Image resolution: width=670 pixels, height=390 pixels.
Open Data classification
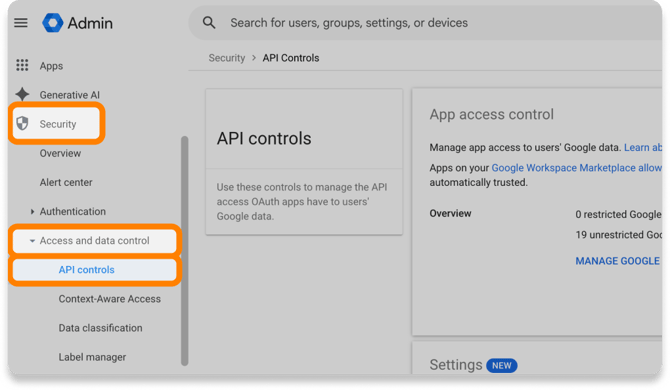coord(100,328)
